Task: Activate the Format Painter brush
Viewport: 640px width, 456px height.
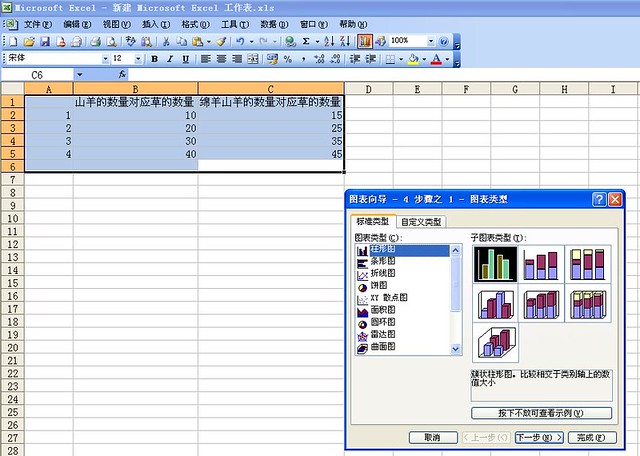Action: click(221, 41)
